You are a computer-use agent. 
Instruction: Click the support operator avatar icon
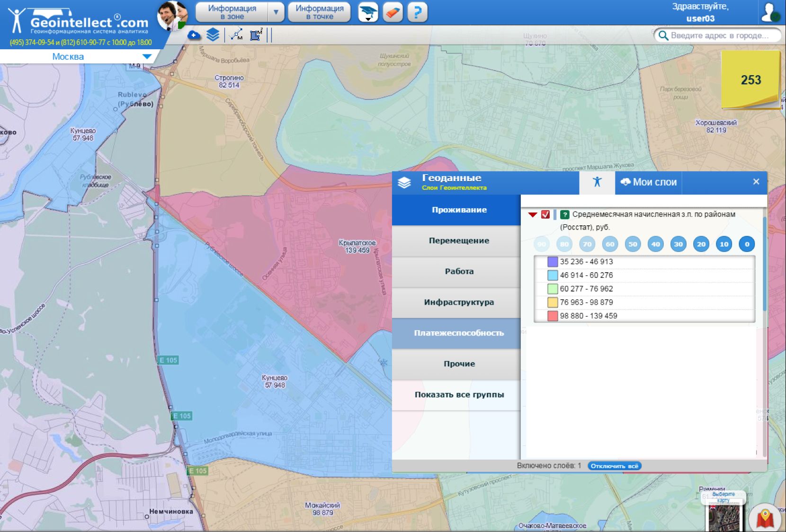(172, 16)
